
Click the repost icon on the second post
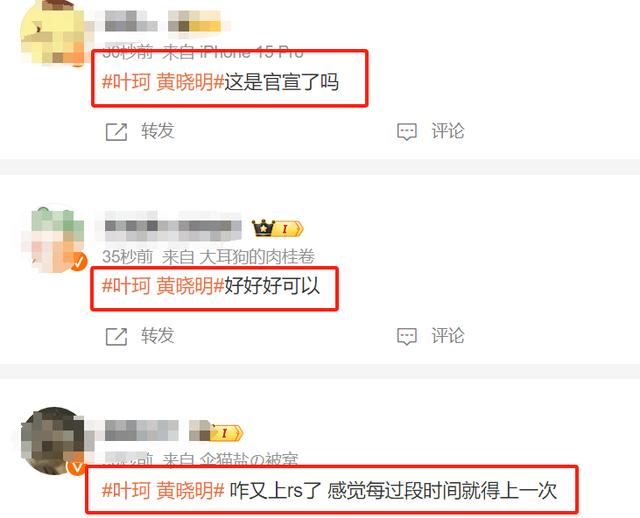click(116, 336)
